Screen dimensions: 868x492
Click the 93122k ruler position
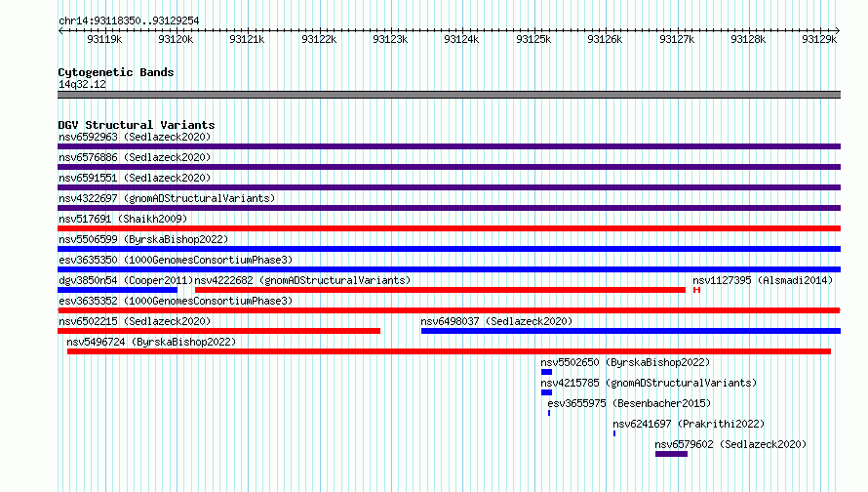pyautogui.click(x=319, y=39)
